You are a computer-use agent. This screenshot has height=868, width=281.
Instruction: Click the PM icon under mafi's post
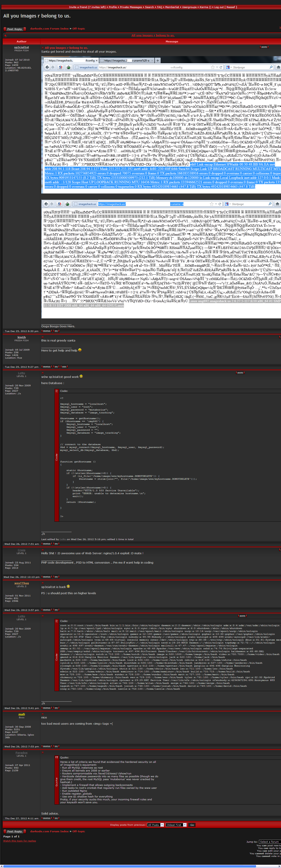56,746
